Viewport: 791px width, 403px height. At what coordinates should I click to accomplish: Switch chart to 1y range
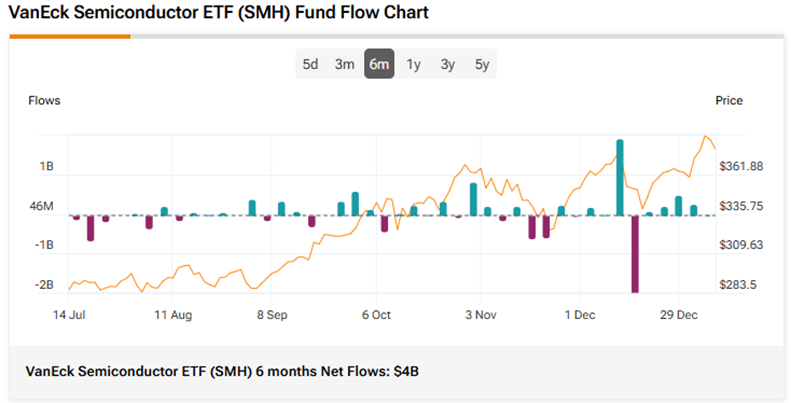pyautogui.click(x=413, y=65)
